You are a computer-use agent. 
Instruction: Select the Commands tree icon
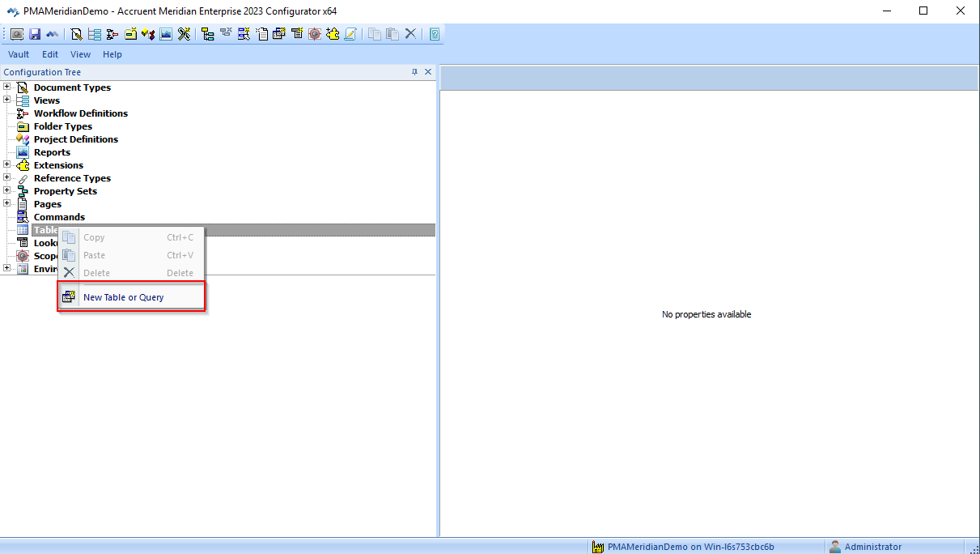[23, 217]
